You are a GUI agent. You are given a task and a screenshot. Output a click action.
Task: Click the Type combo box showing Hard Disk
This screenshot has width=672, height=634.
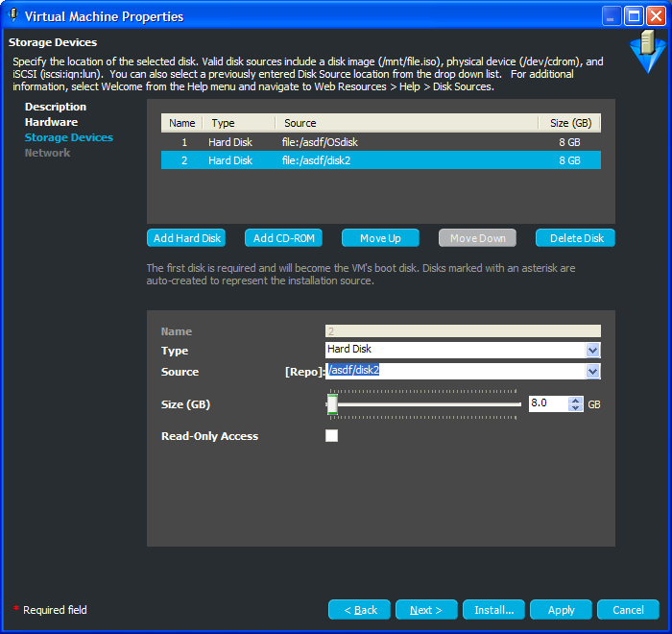click(463, 350)
